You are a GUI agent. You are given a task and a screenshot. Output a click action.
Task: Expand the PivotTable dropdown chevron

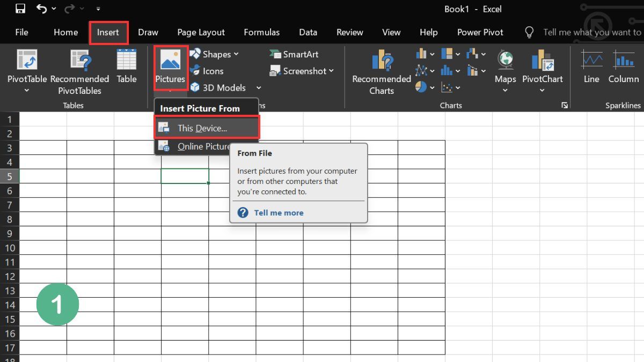[x=26, y=90]
